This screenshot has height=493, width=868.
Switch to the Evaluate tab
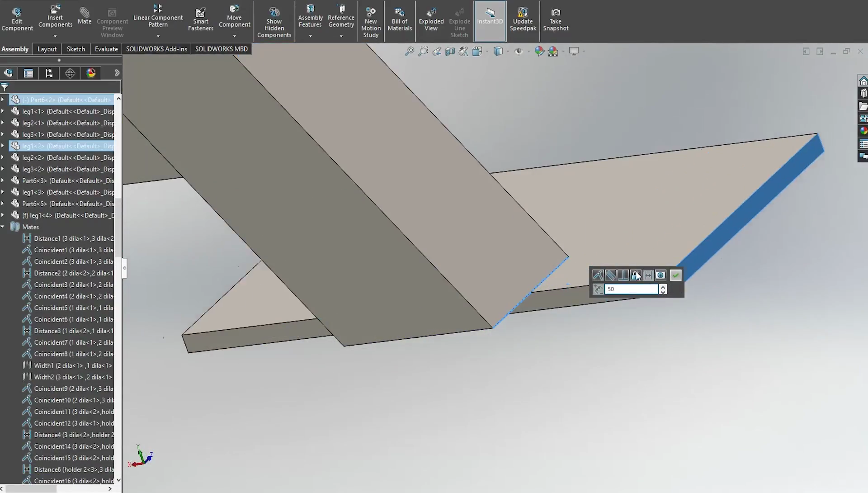tap(106, 49)
